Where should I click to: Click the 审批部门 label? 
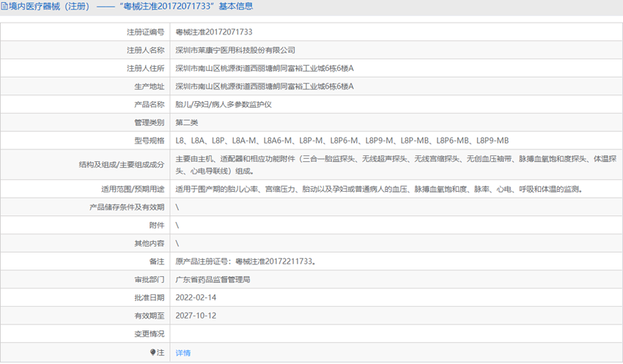(150, 280)
